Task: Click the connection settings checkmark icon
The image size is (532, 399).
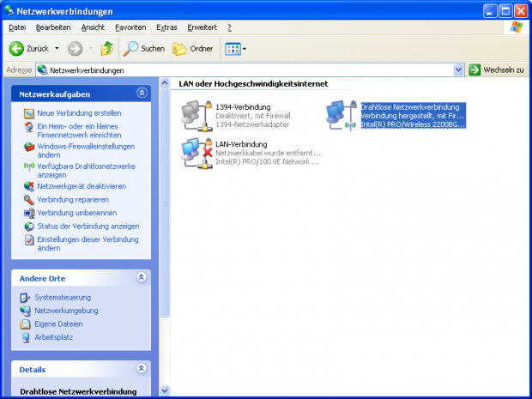Action: pos(29,240)
